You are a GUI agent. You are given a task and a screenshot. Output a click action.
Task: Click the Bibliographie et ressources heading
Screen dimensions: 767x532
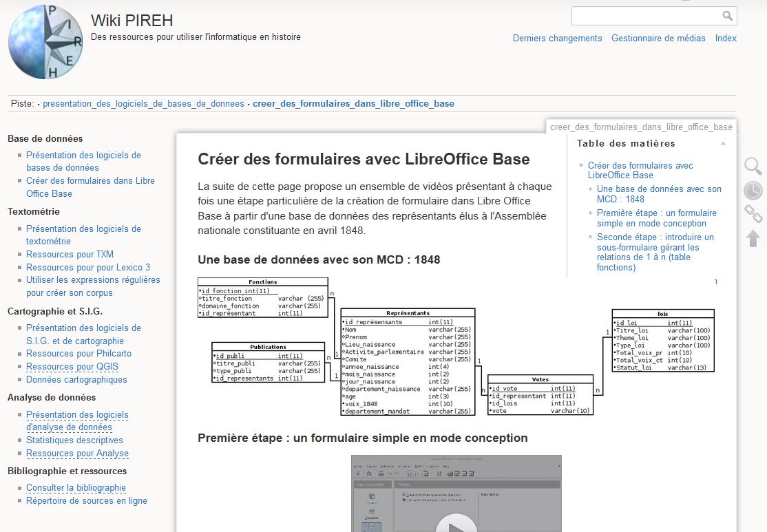tap(67, 471)
